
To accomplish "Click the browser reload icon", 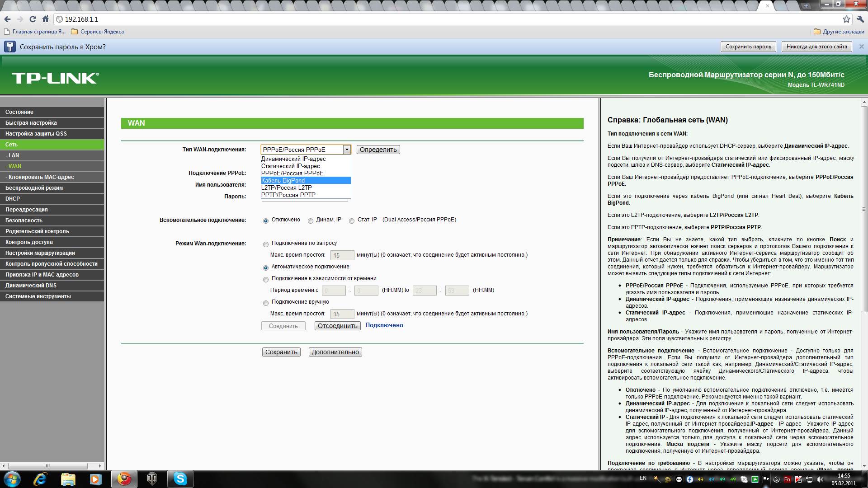I will coord(33,19).
